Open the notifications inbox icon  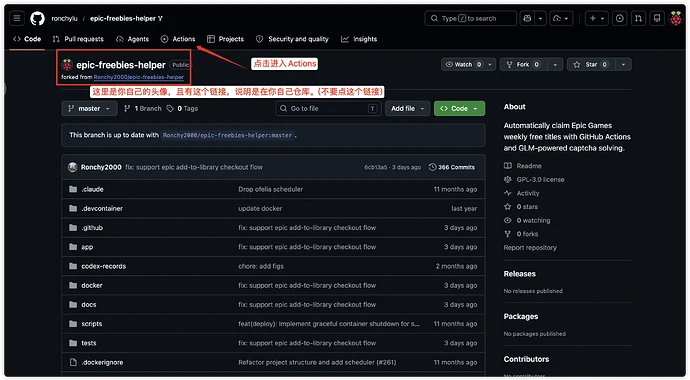tap(657, 18)
